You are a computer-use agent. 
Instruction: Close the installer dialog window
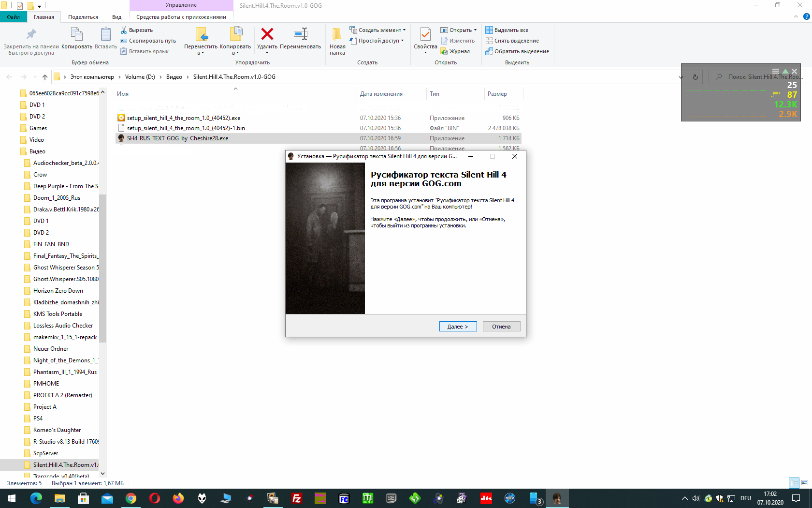pyautogui.click(x=515, y=156)
